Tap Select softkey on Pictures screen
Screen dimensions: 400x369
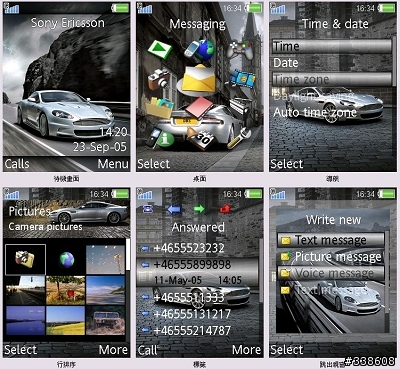[x=20, y=350]
